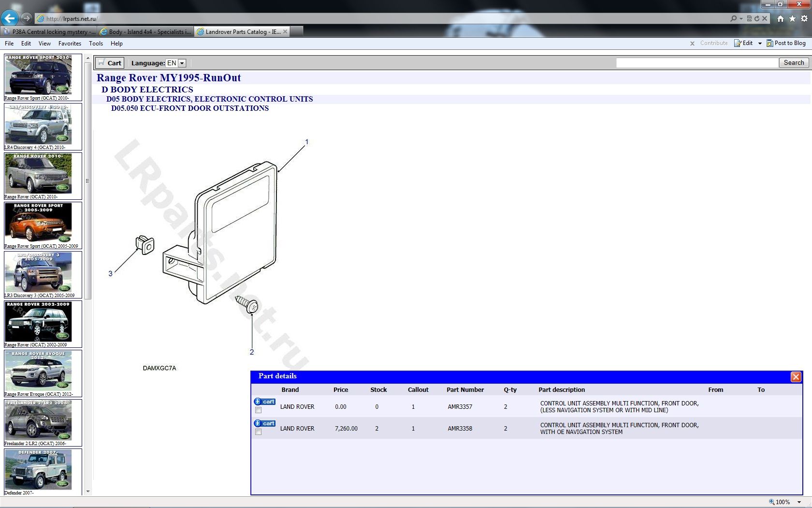
Task: Close the command toolbar with its X
Action: (692, 44)
